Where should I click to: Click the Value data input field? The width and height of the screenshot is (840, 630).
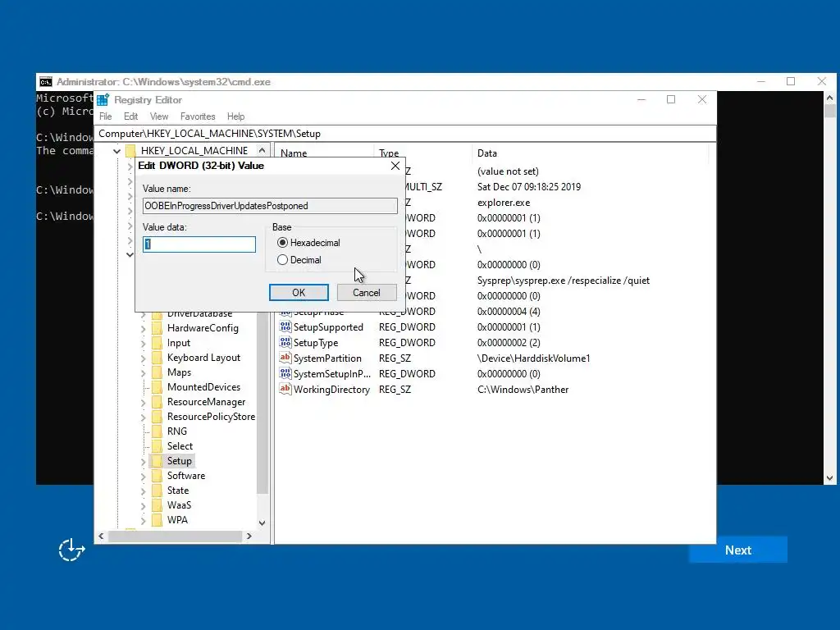tap(199, 244)
